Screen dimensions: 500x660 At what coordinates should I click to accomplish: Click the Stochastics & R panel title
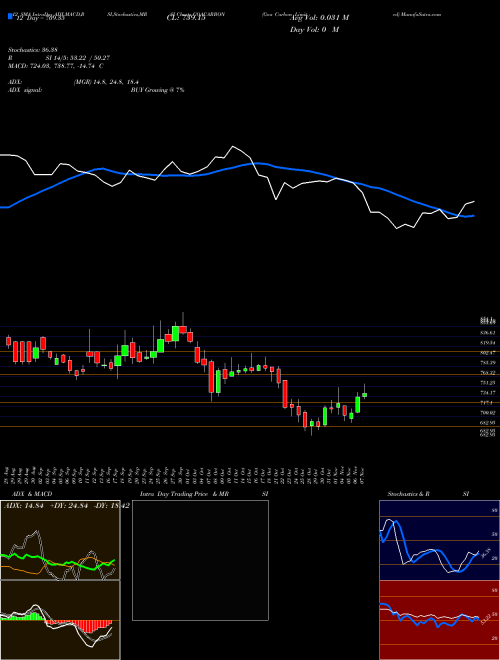pyautogui.click(x=408, y=494)
